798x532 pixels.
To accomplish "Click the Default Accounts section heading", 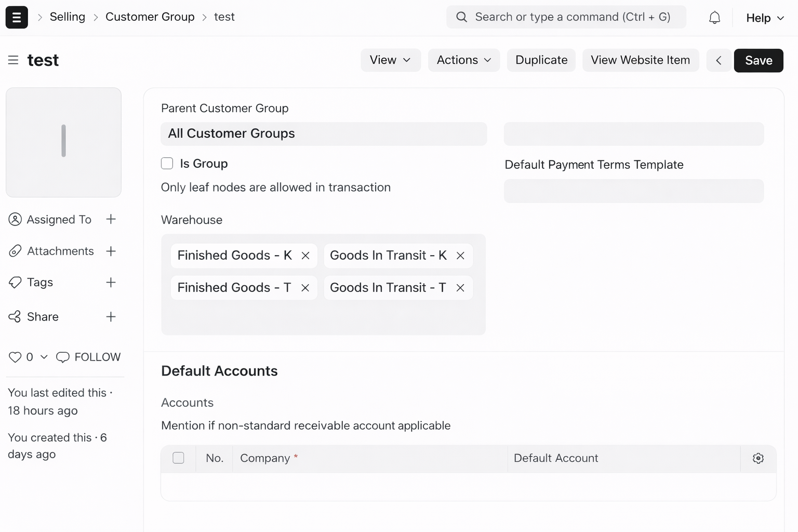I will tap(219, 371).
